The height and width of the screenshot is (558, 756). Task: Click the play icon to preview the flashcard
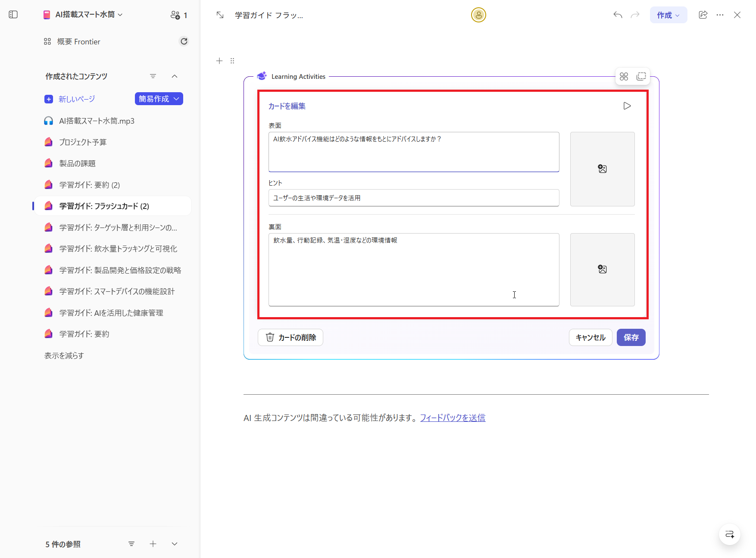(627, 106)
